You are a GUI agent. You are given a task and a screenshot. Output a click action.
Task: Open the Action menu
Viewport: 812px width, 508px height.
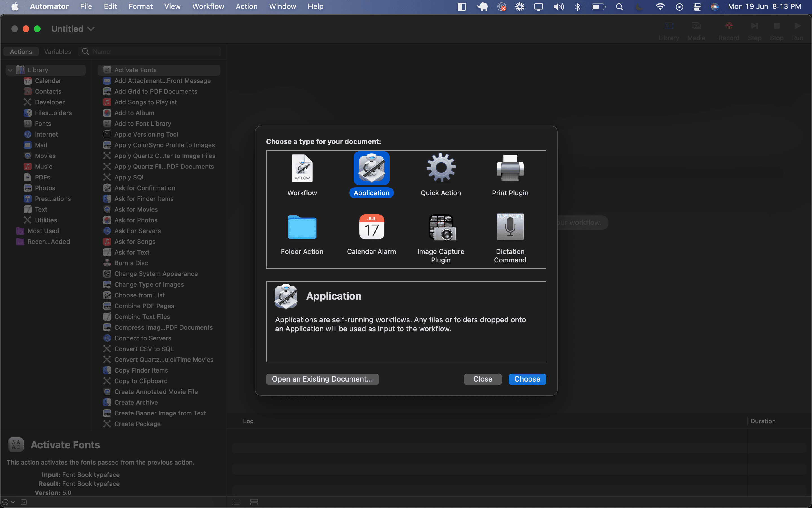point(246,7)
